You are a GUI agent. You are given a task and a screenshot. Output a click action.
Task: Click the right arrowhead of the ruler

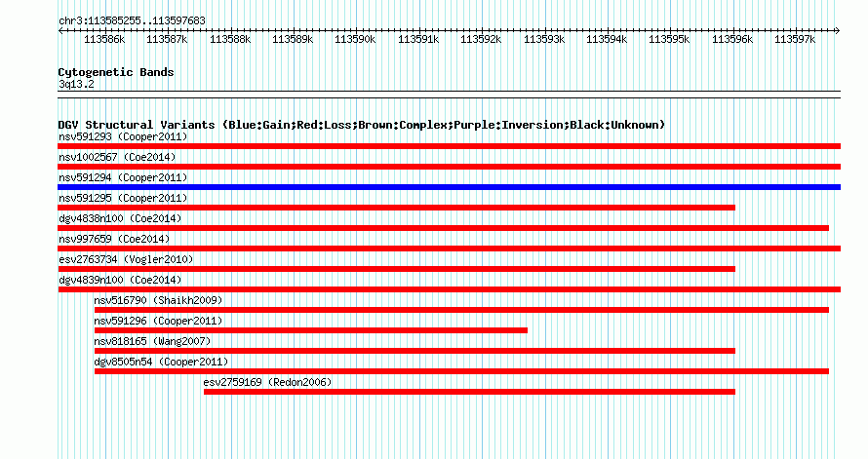tap(838, 31)
